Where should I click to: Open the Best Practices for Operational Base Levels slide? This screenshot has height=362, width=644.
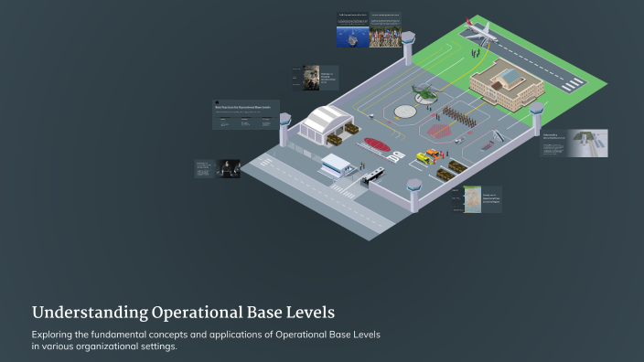(x=245, y=114)
